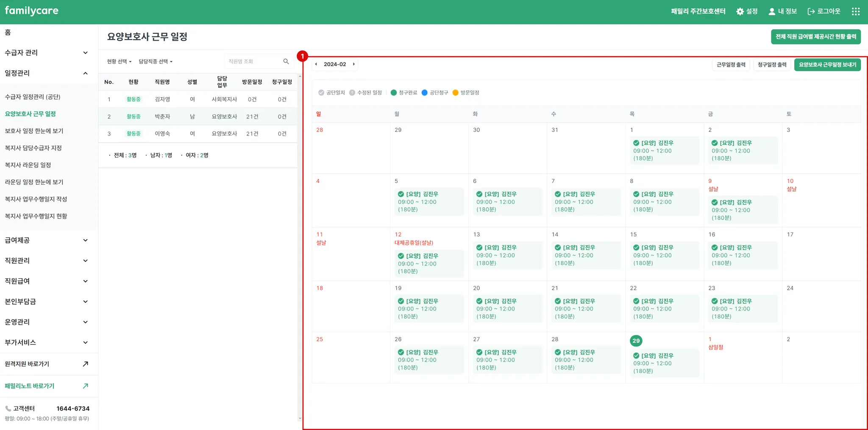Select staff row 김자영
The height and width of the screenshot is (430, 868).
point(198,100)
